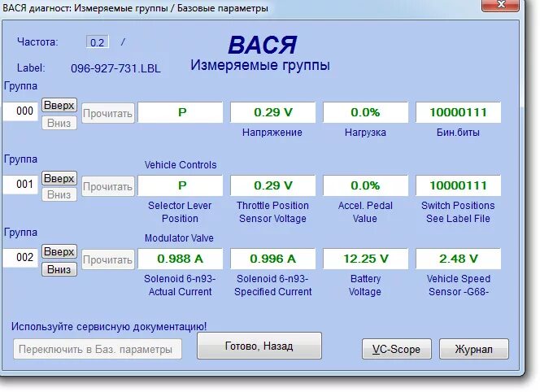
Task: Click the Вверх button for group 002
Action: 59,252
